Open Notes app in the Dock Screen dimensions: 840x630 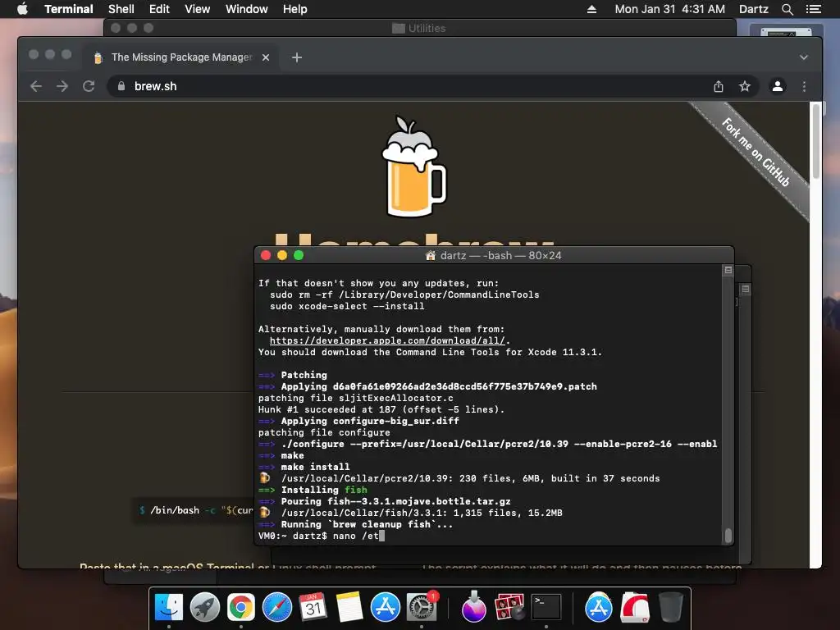pos(349,607)
